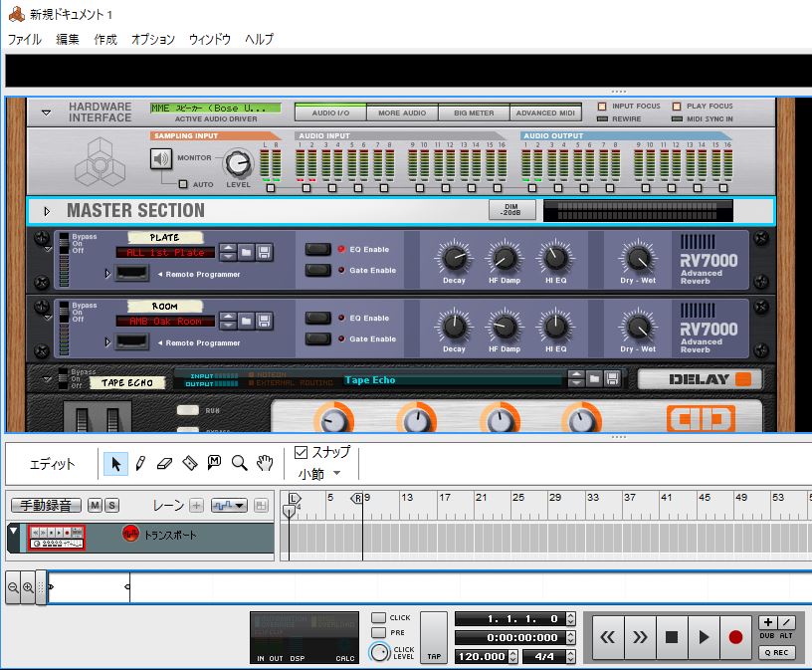Image resolution: width=812 pixels, height=670 pixels.
Task: Toggle INPUT FOCUS indicator
Action: point(602,107)
